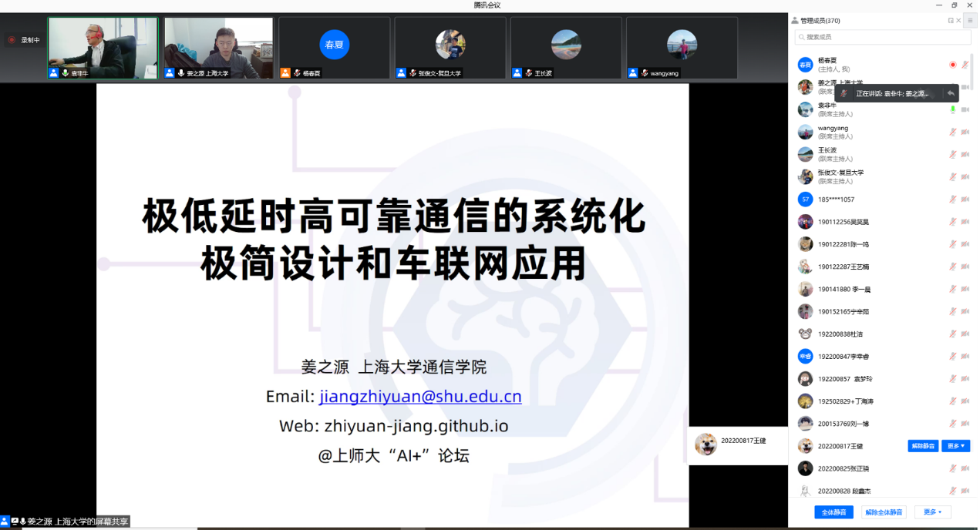Select 185****1057 in the member list
The image size is (980, 530).
(836, 200)
